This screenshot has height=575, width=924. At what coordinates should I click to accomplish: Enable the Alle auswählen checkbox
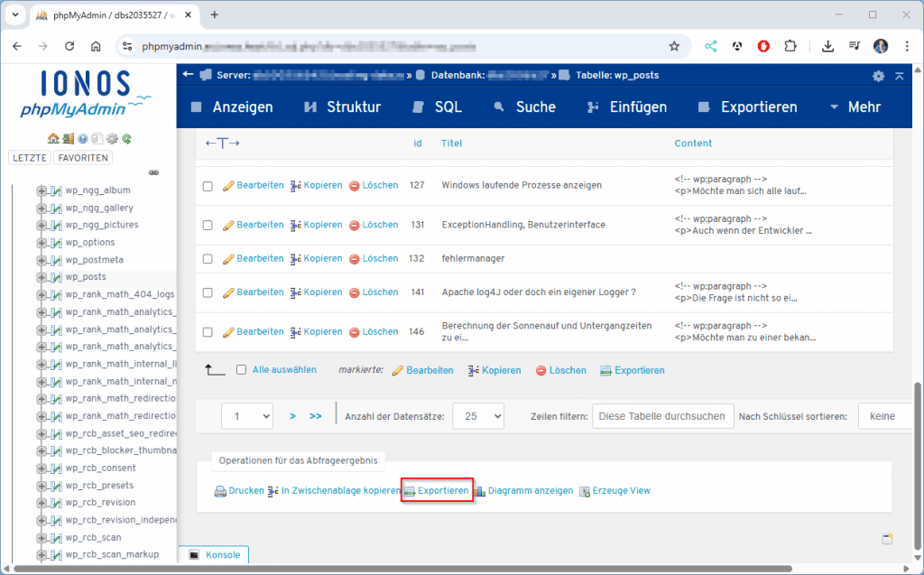239,369
